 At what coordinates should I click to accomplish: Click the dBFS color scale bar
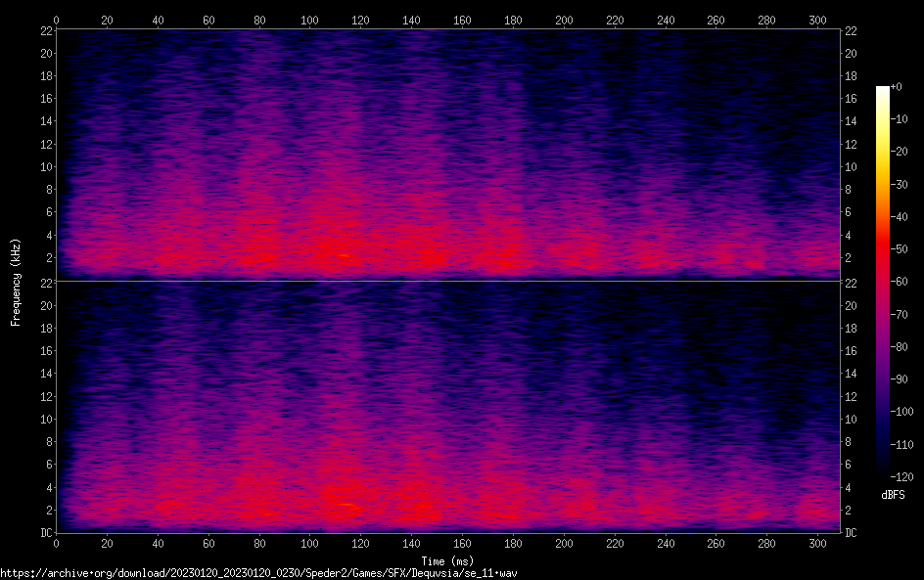tap(883, 281)
